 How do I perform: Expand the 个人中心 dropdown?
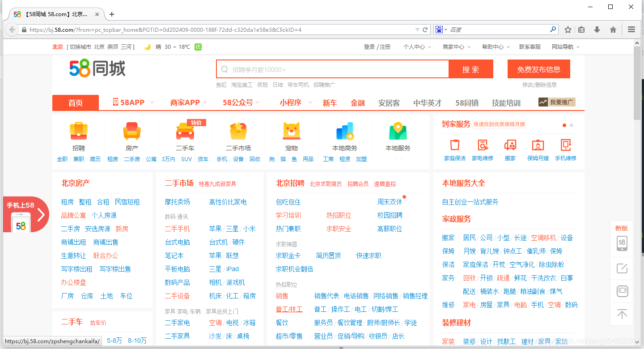pyautogui.click(x=417, y=47)
